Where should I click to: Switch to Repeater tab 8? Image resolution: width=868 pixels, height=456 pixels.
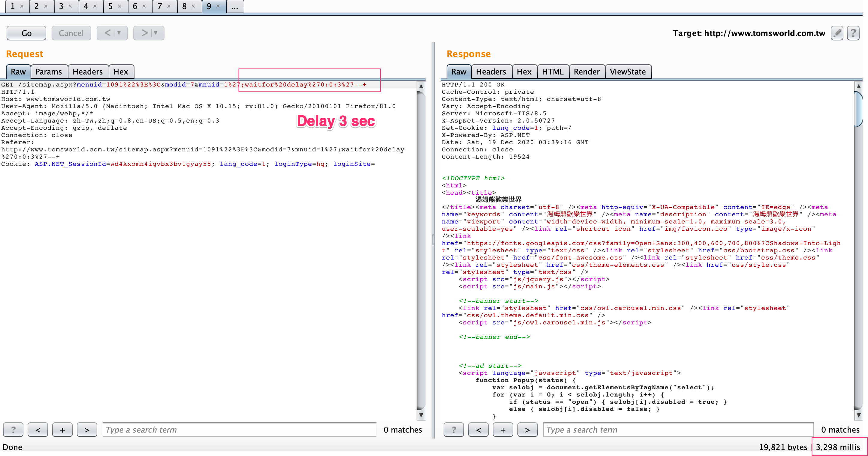(184, 6)
